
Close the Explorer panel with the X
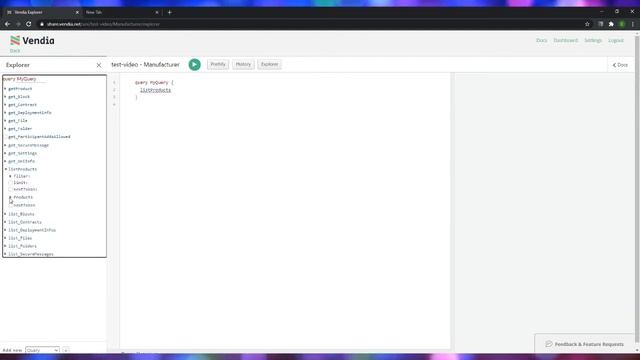coord(99,65)
